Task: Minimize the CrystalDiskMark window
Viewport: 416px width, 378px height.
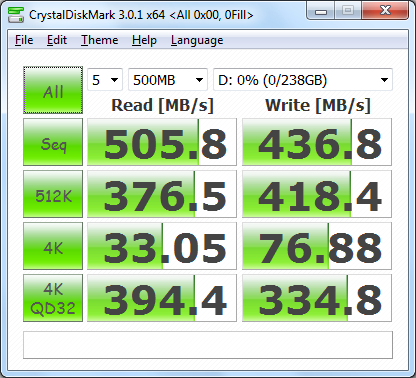Action: tap(321, 11)
